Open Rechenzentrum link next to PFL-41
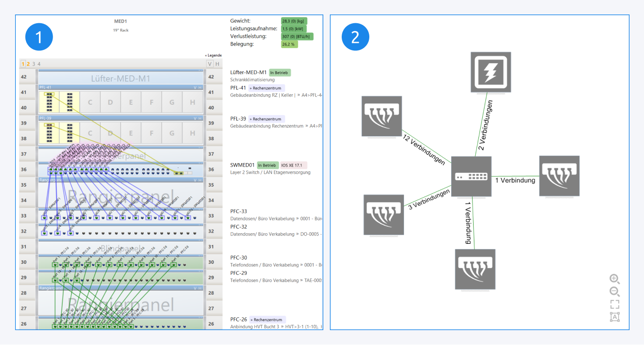This screenshot has height=345, width=644. [266, 88]
